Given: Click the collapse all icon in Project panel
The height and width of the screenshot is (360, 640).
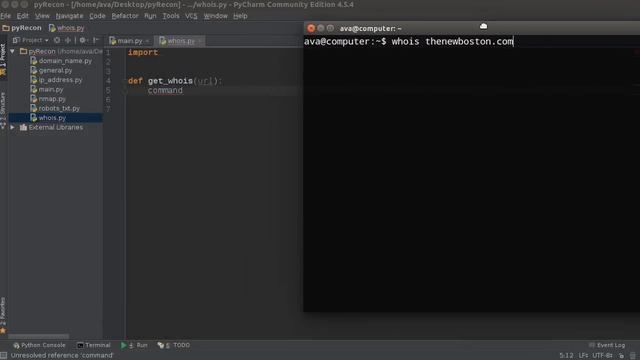Looking at the screenshot, I should [x=68, y=40].
